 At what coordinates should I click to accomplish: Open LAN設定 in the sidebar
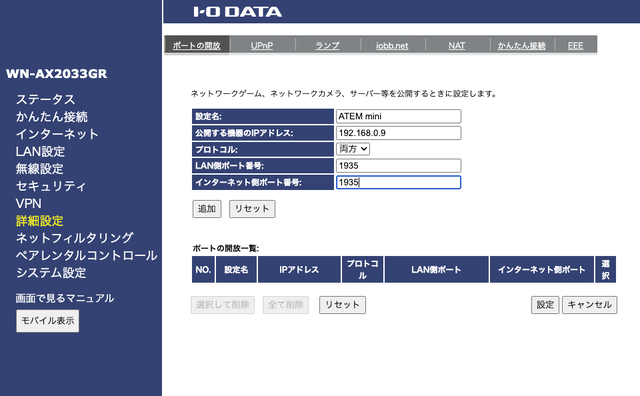pos(40,151)
